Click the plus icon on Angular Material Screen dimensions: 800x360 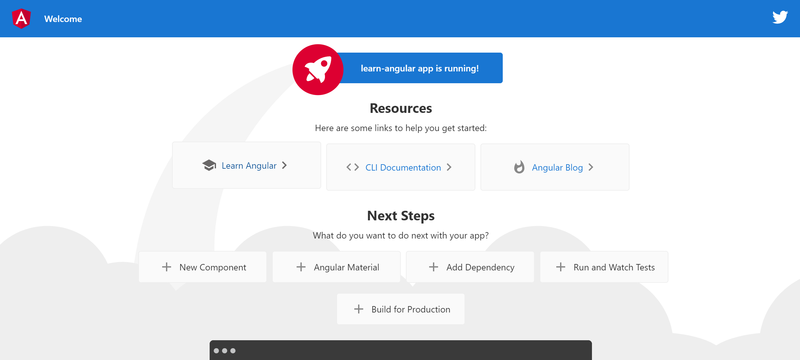click(x=301, y=267)
